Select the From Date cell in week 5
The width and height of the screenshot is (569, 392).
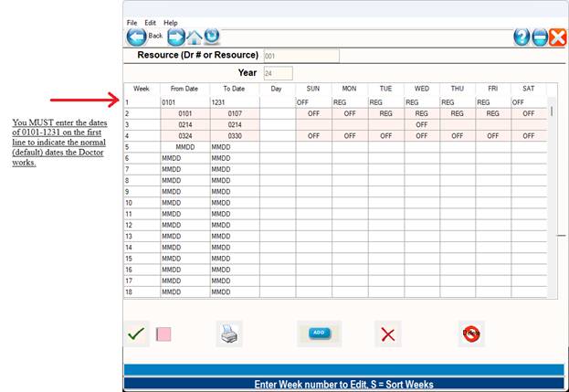184,146
